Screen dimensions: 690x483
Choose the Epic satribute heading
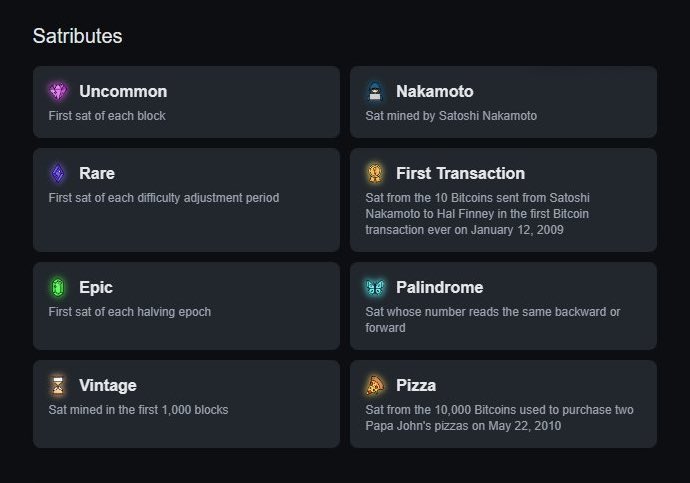96,287
